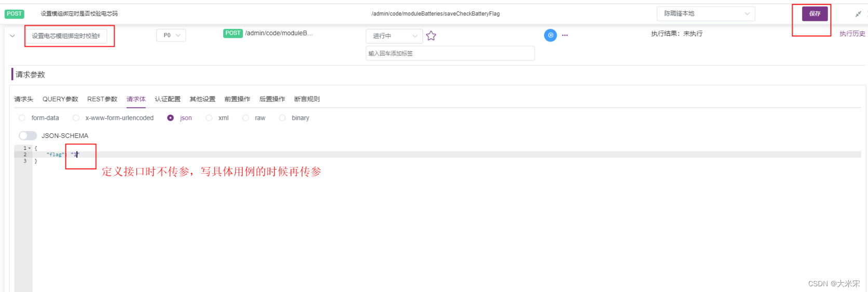Select raw body type

tap(246, 118)
